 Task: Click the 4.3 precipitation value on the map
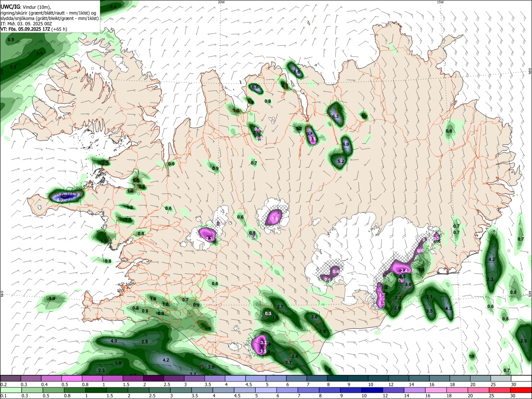448,308
